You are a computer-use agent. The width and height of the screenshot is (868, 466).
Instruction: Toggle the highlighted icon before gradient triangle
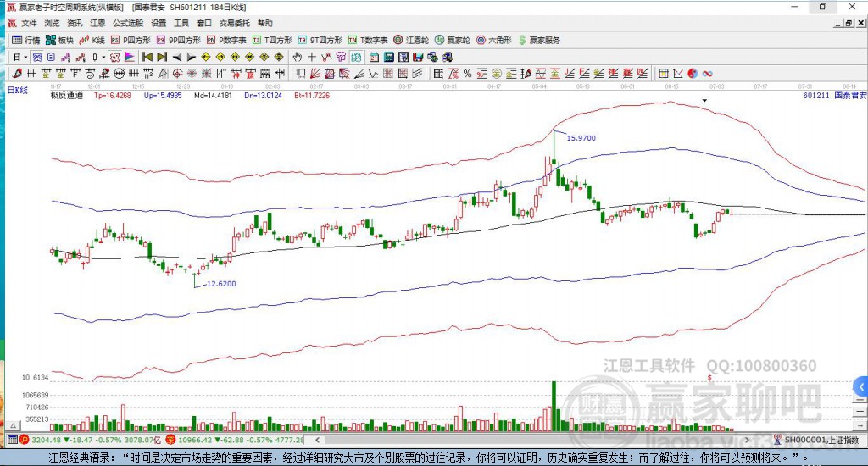point(114,57)
